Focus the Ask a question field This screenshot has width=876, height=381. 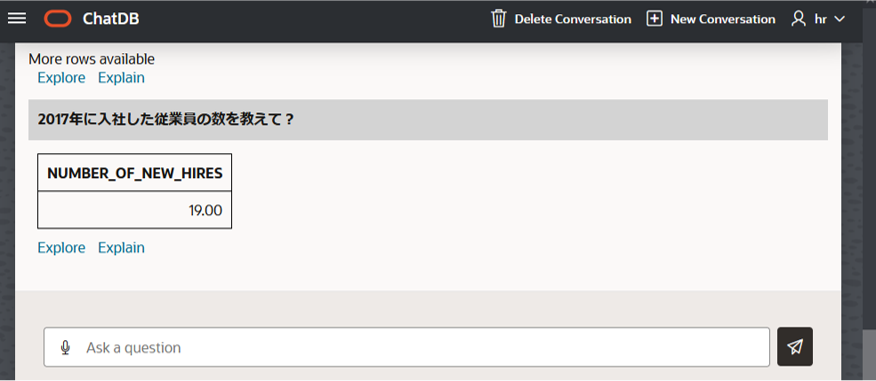pyautogui.click(x=407, y=347)
